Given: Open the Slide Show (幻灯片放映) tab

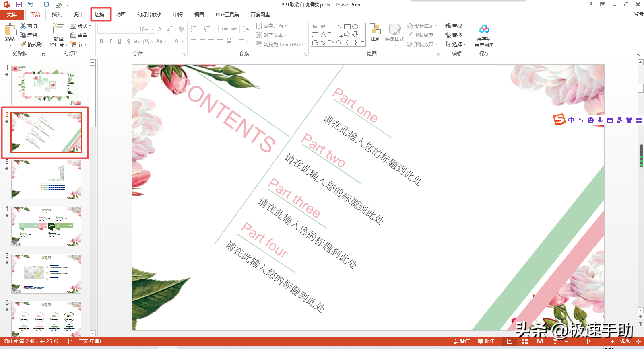Looking at the screenshot, I should tap(149, 15).
